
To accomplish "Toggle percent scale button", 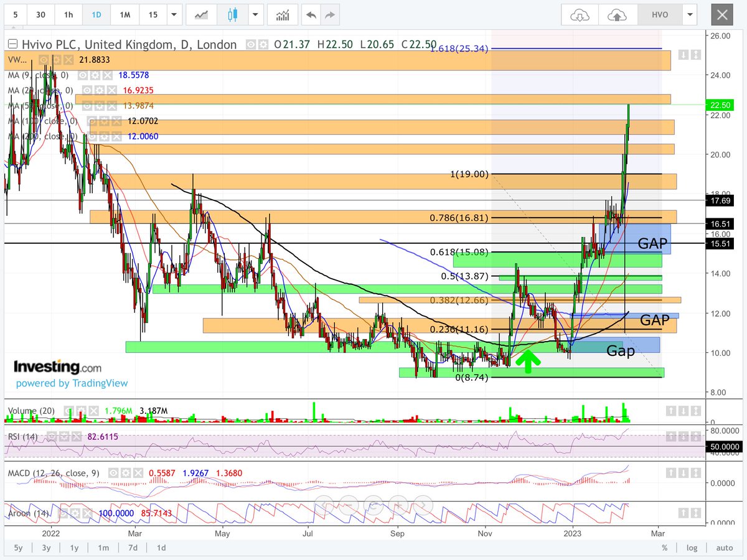I will click(x=664, y=548).
